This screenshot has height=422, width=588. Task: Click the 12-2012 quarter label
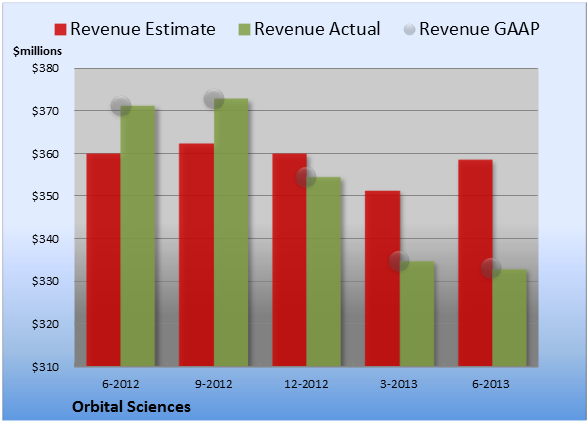[x=306, y=384]
